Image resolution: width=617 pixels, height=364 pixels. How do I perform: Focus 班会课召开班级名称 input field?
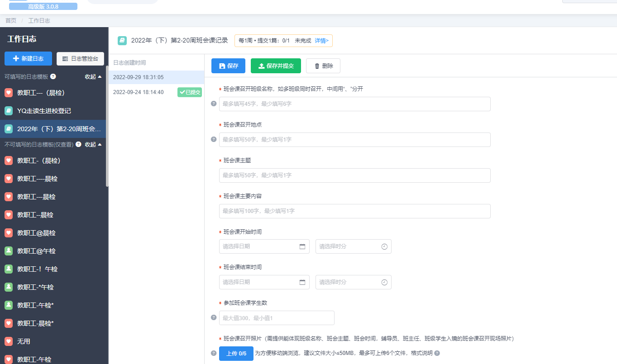coord(355,104)
